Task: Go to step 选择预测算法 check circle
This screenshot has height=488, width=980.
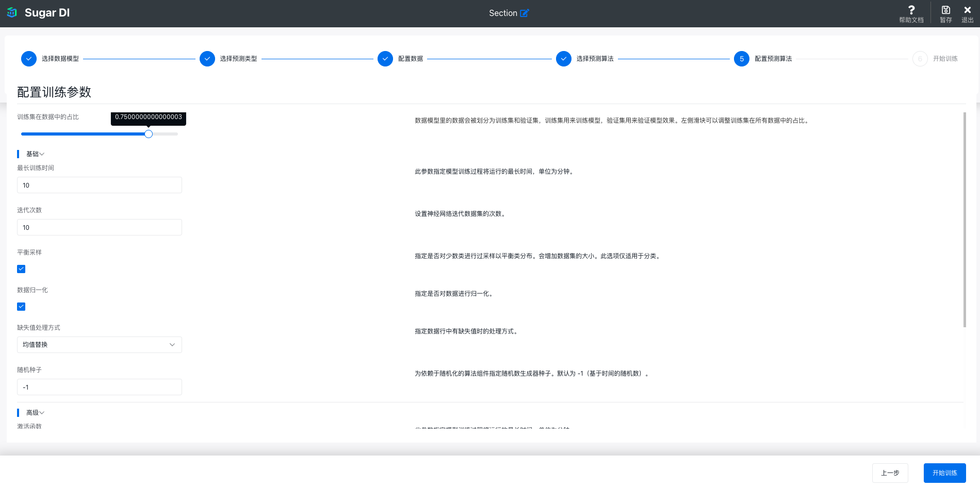Action: (x=564, y=59)
